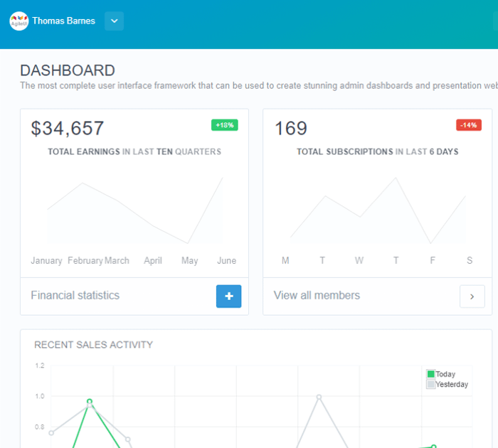Image resolution: width=498 pixels, height=448 pixels.
Task: Open View all members arrow button
Action: pyautogui.click(x=472, y=297)
